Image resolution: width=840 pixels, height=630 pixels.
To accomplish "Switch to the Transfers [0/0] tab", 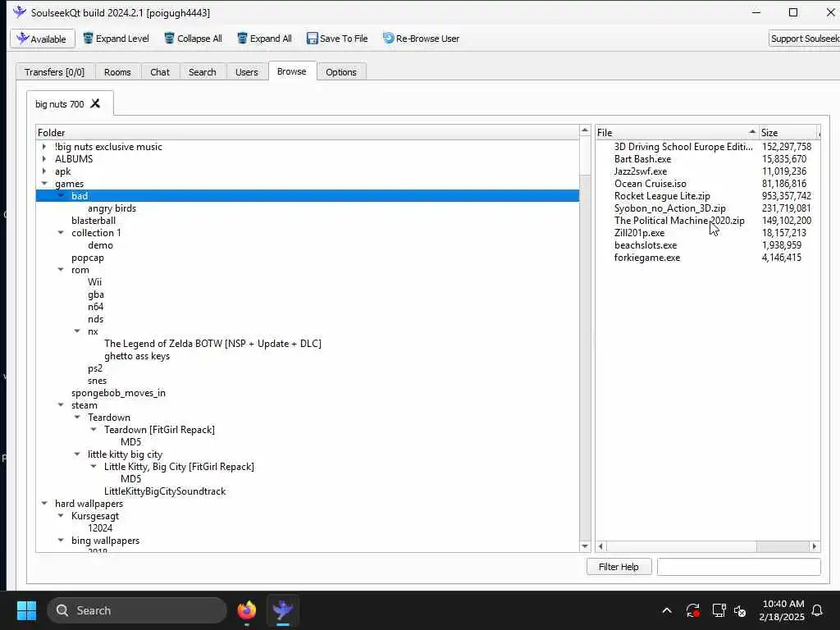I will 55,72.
